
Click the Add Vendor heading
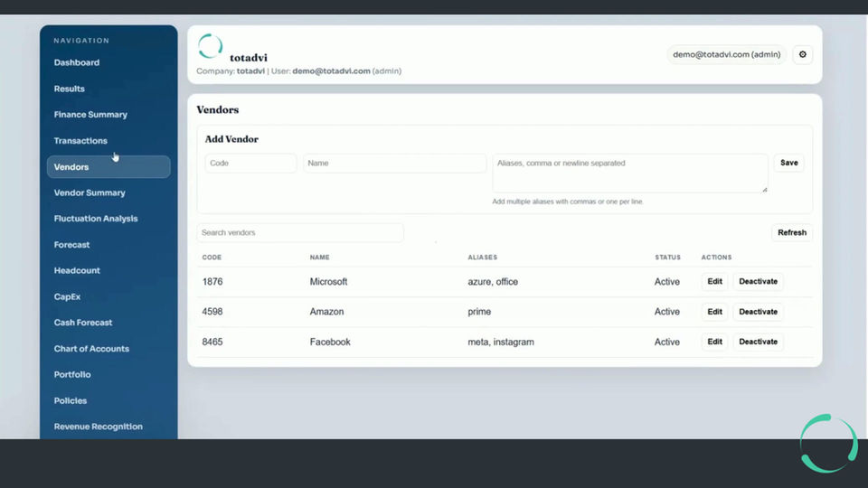point(231,139)
